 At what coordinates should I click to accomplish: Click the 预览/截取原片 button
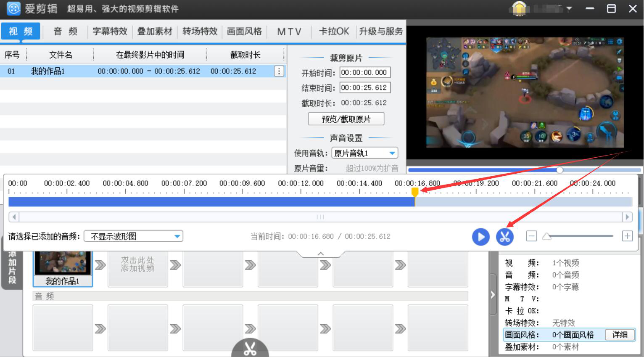pos(346,119)
